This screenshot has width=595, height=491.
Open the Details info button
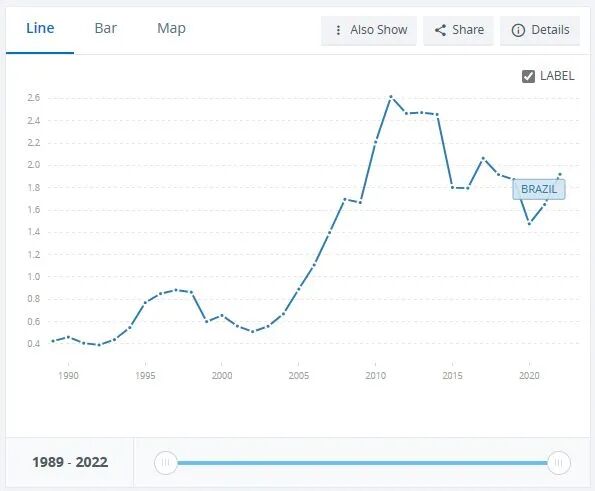point(540,30)
